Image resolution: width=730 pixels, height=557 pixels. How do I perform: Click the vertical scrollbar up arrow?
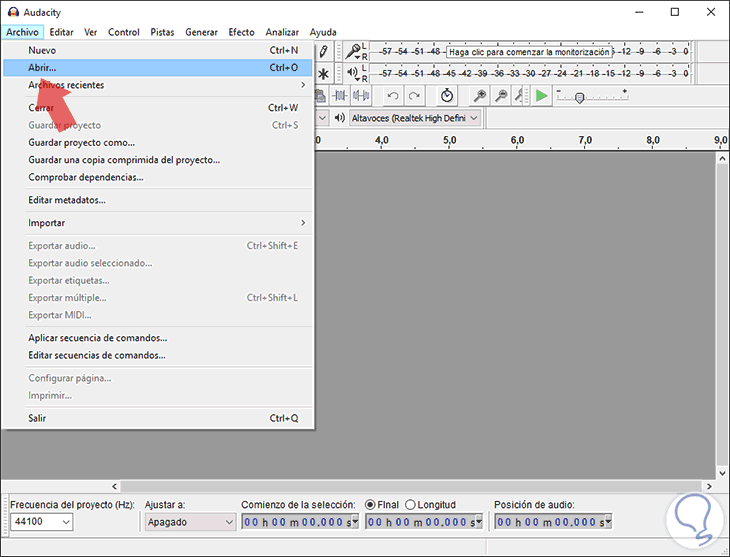[x=722, y=159]
